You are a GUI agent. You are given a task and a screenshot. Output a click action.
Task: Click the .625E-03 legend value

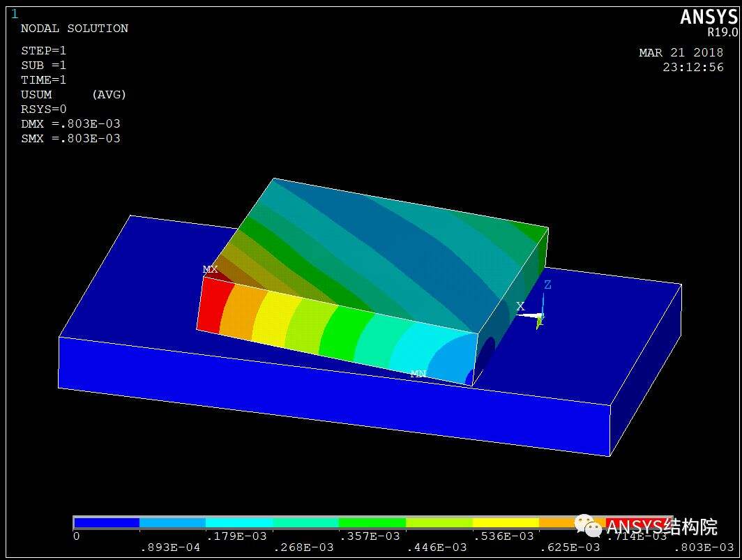point(570,547)
